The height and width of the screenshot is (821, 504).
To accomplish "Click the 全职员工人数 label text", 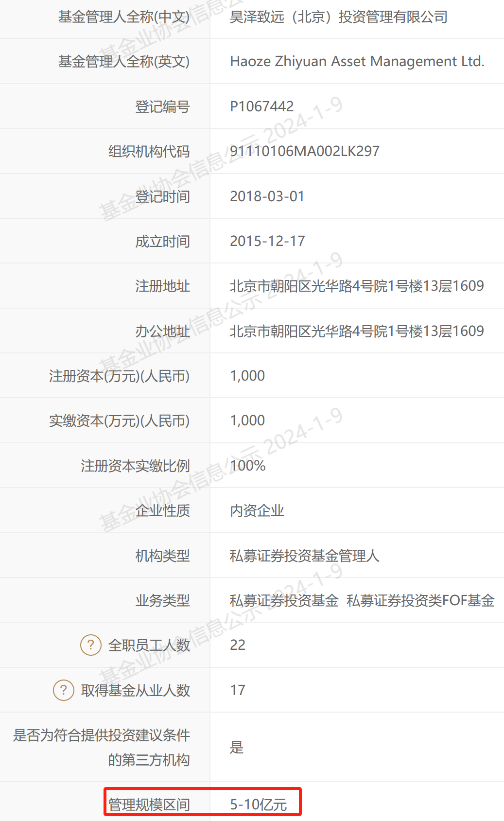I will point(149,646).
